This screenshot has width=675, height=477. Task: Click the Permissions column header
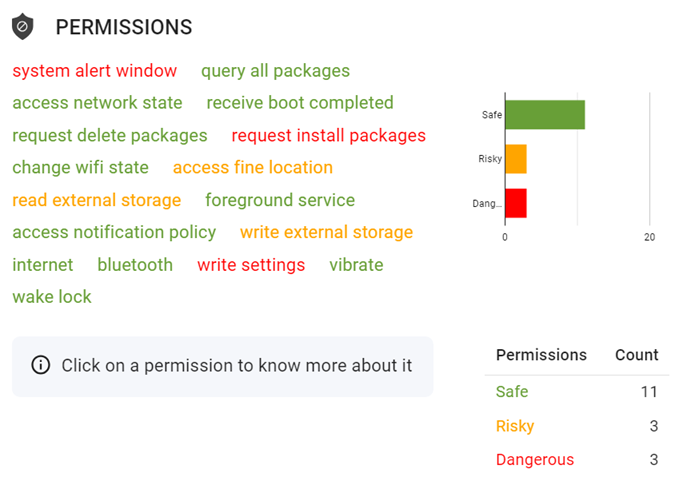[x=541, y=355]
